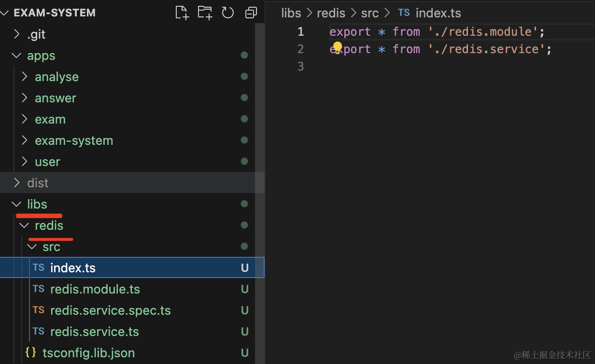
Task: Click the braces icon of tsconfig.lib.json
Action: 31,353
